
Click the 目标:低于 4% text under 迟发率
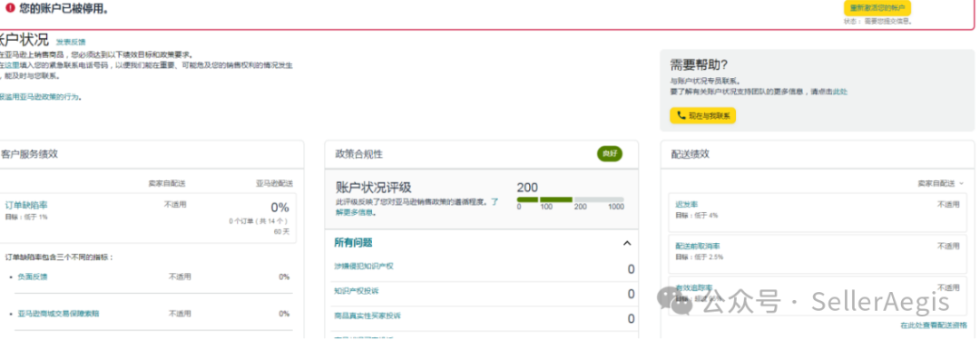pyautogui.click(x=696, y=215)
